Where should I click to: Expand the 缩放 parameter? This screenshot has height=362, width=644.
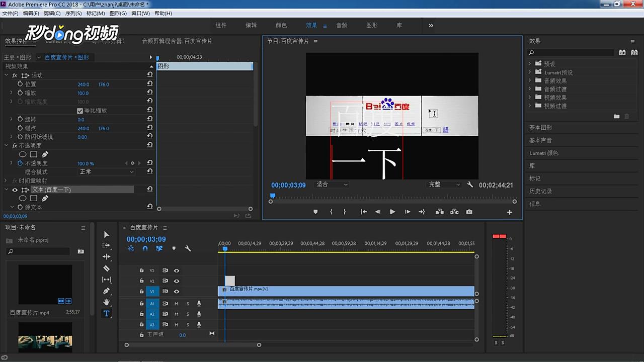pyautogui.click(x=12, y=93)
